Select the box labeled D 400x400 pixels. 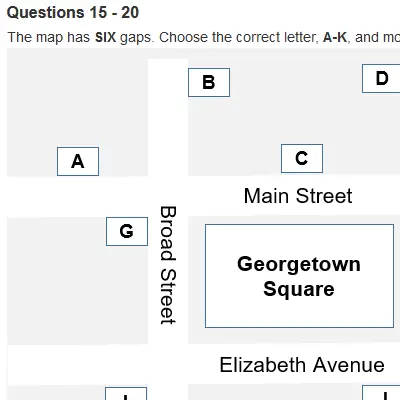pyautogui.click(x=381, y=78)
